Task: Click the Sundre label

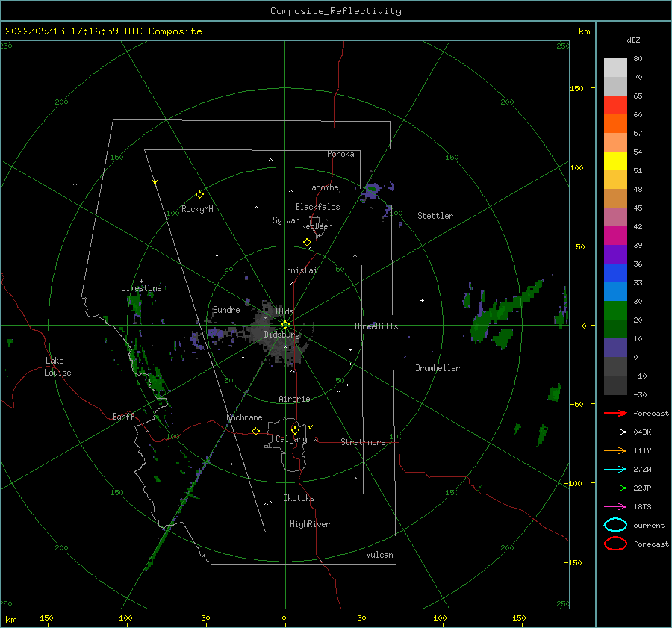Action: [x=226, y=309]
